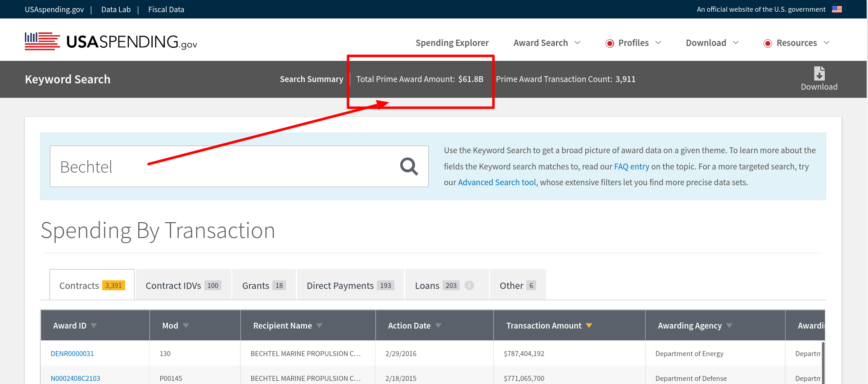This screenshot has width=868, height=384.
Task: Open Data Lab link
Action: (x=116, y=9)
